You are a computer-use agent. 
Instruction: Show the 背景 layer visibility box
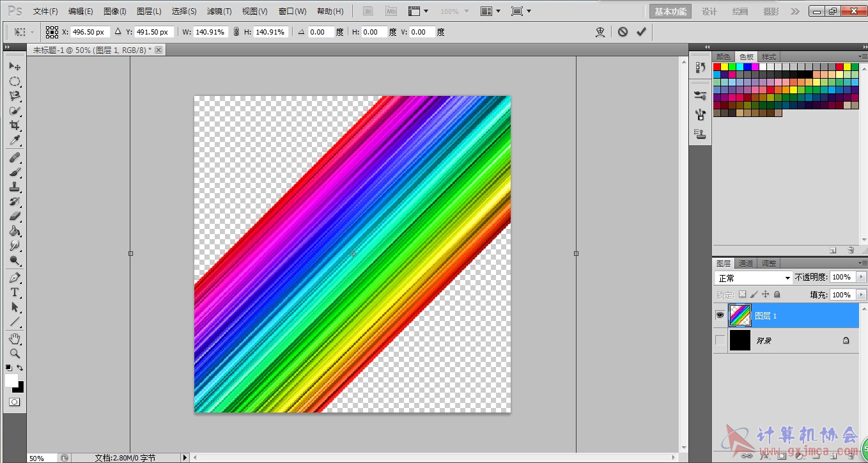pyautogui.click(x=720, y=340)
